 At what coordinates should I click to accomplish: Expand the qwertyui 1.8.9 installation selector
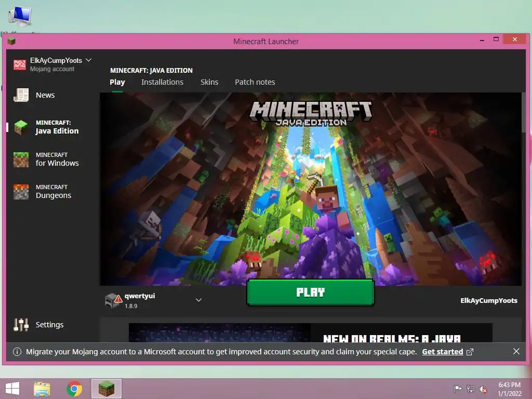pyautogui.click(x=199, y=300)
